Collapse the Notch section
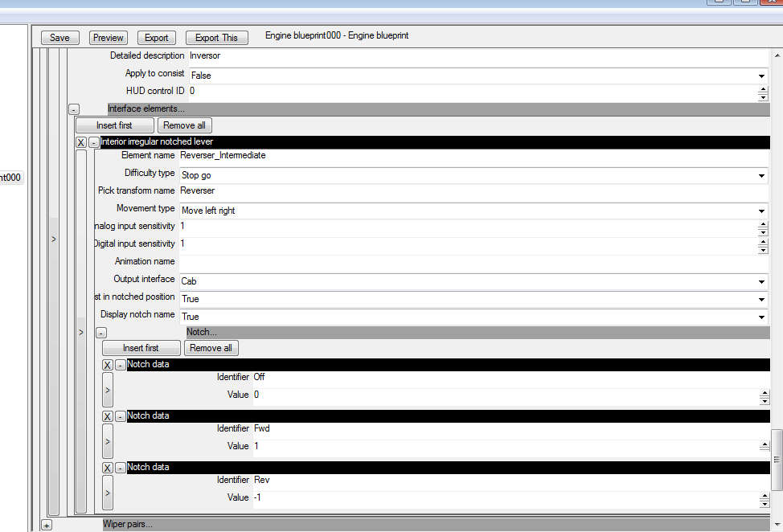Image resolution: width=783 pixels, height=532 pixels. pos(101,332)
